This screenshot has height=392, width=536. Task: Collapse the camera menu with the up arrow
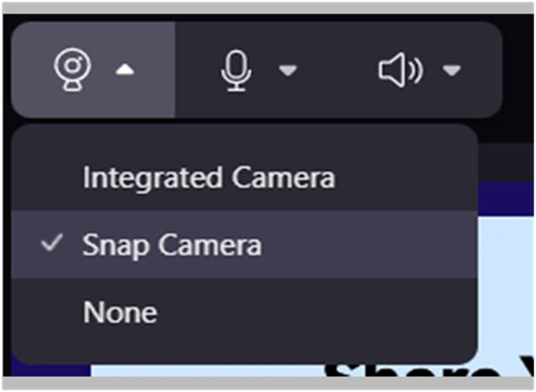125,70
